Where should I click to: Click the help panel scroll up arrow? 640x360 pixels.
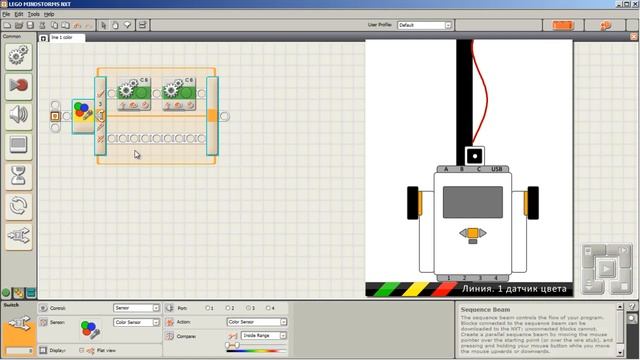[620, 307]
